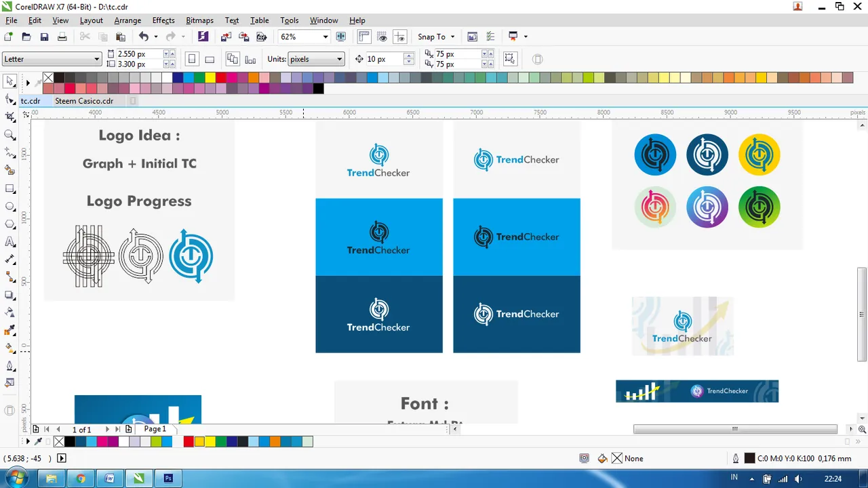The width and height of the screenshot is (868, 488).
Task: Select the Shape tool in toolbox
Action: [9, 99]
